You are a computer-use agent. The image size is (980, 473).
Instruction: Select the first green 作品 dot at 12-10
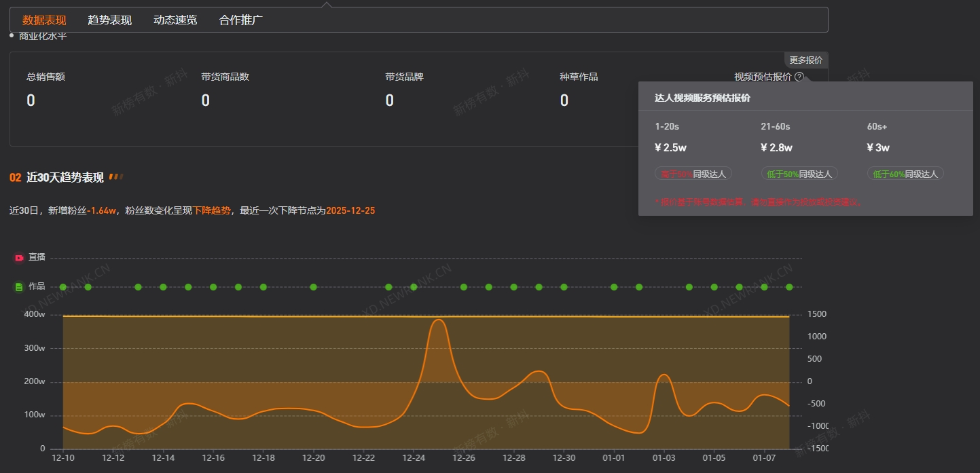(x=63, y=287)
